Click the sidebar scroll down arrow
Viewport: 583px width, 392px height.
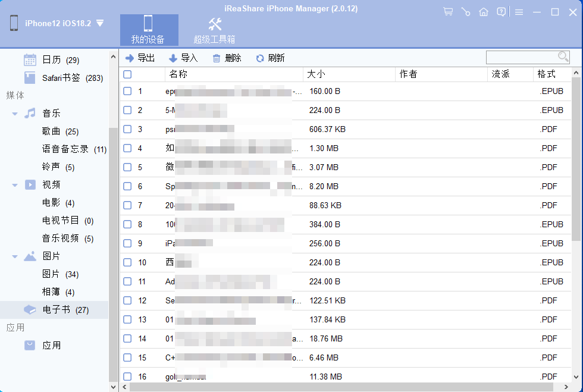point(114,387)
